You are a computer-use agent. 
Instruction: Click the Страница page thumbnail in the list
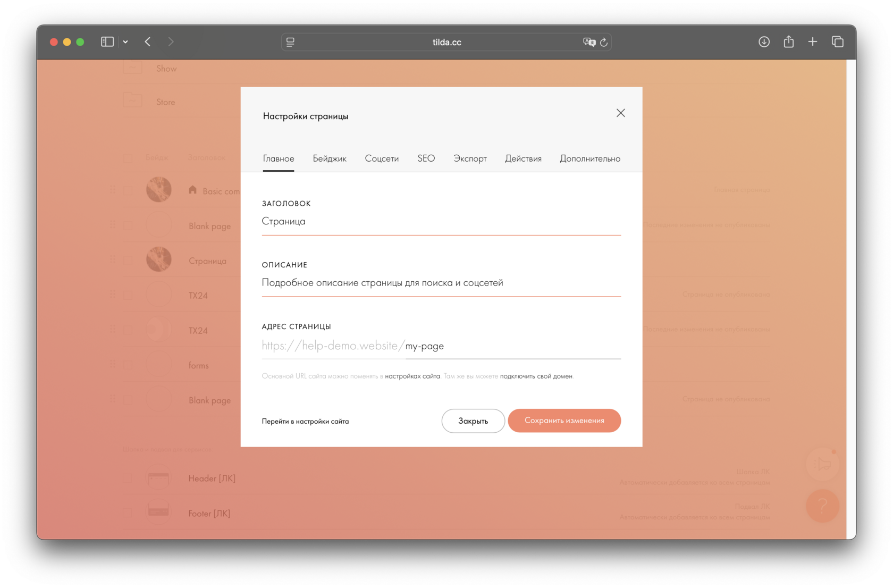click(159, 259)
